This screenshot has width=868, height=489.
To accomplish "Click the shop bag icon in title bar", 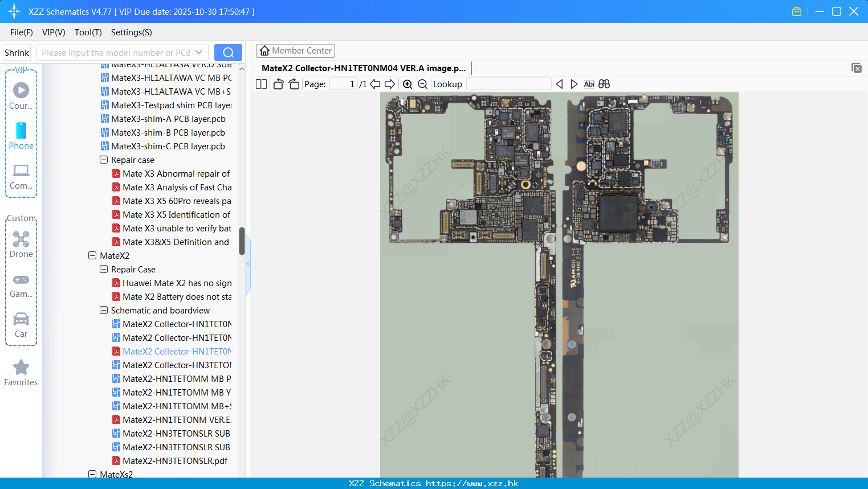I will point(797,11).
